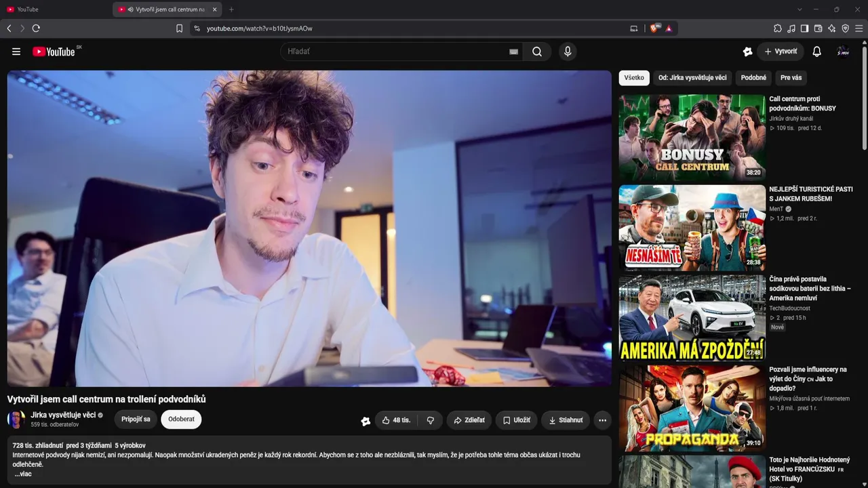
Task: Click the 'Vytvoriť' create button
Action: click(781, 52)
